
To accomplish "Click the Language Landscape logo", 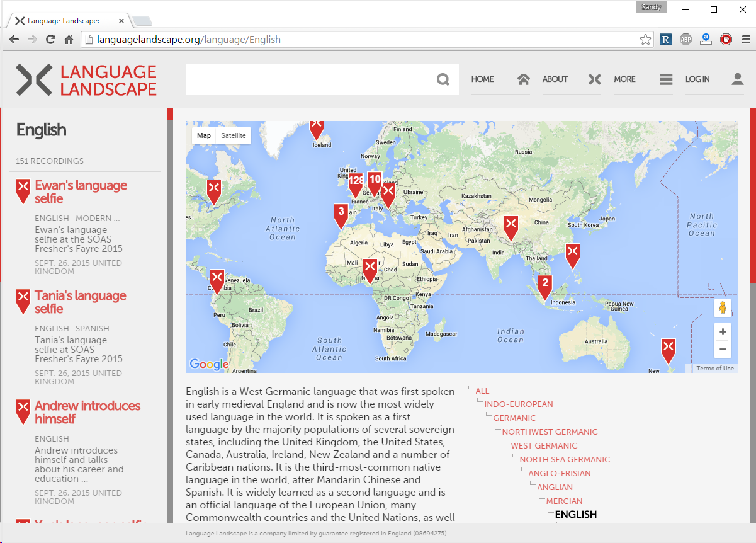I will (x=86, y=80).
